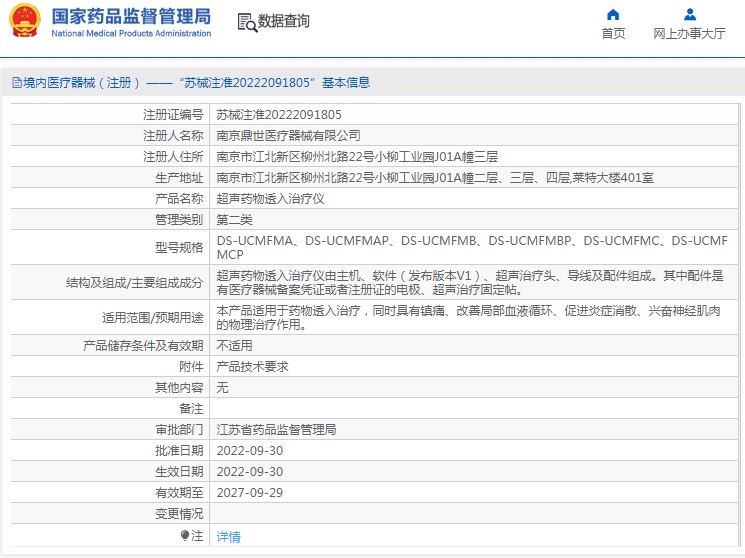Click the 附件 row label
745x558 pixels.
(191, 366)
